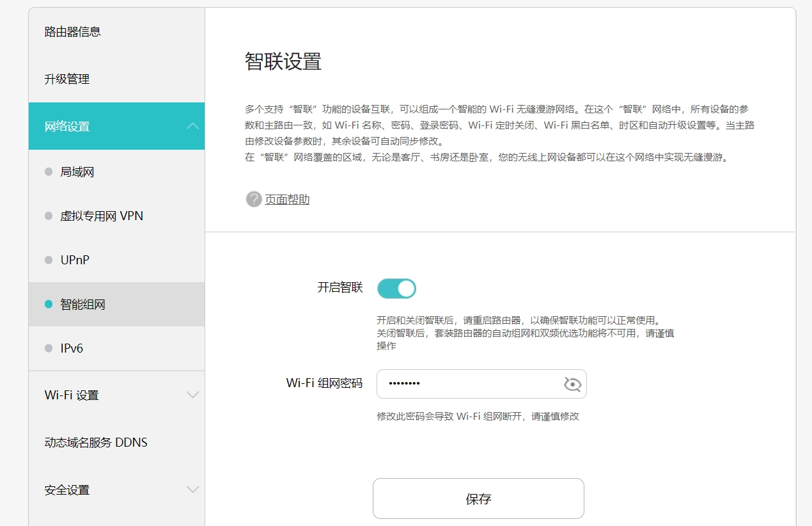
Task: Open the IPv6 settings page
Action: (72, 349)
